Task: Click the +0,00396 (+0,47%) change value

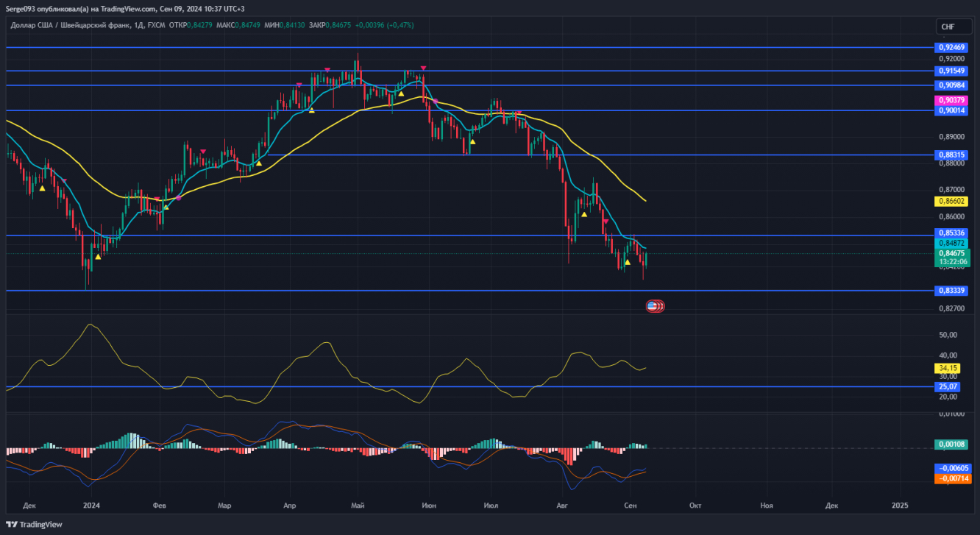Action: pos(384,25)
